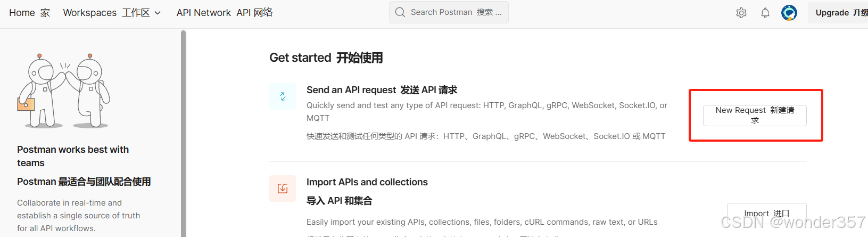The image size is (868, 237).
Task: Click the 'Easily import your existing APIs' description
Action: [x=482, y=222]
